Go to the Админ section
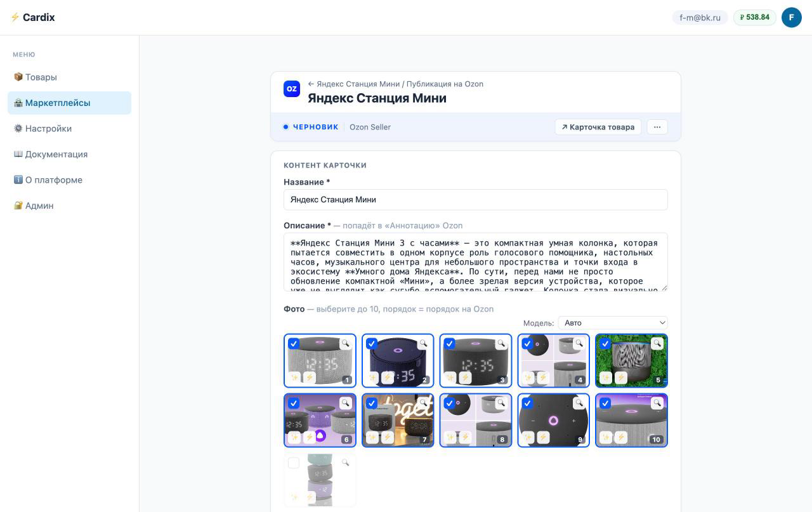The image size is (812, 512). coord(70,206)
